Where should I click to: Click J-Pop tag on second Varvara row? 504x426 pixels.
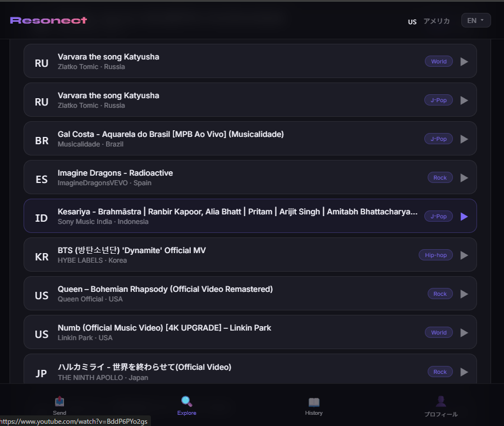pyautogui.click(x=438, y=100)
